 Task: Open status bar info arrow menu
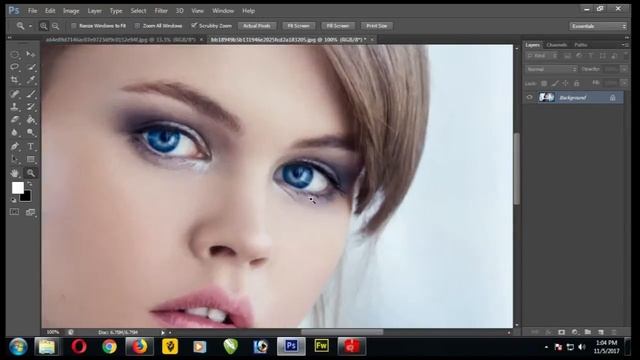[163, 333]
